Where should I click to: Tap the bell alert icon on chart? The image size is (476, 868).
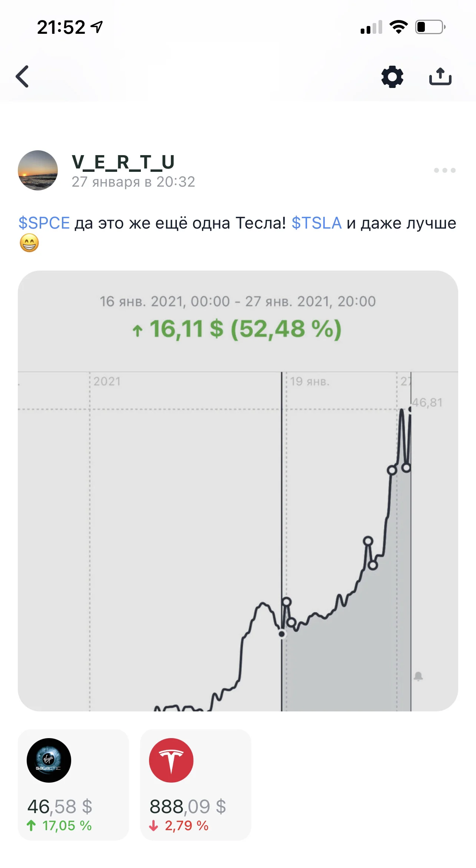tap(418, 676)
